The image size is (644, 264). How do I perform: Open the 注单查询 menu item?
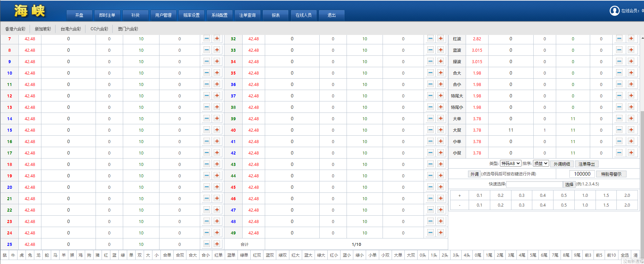click(247, 15)
